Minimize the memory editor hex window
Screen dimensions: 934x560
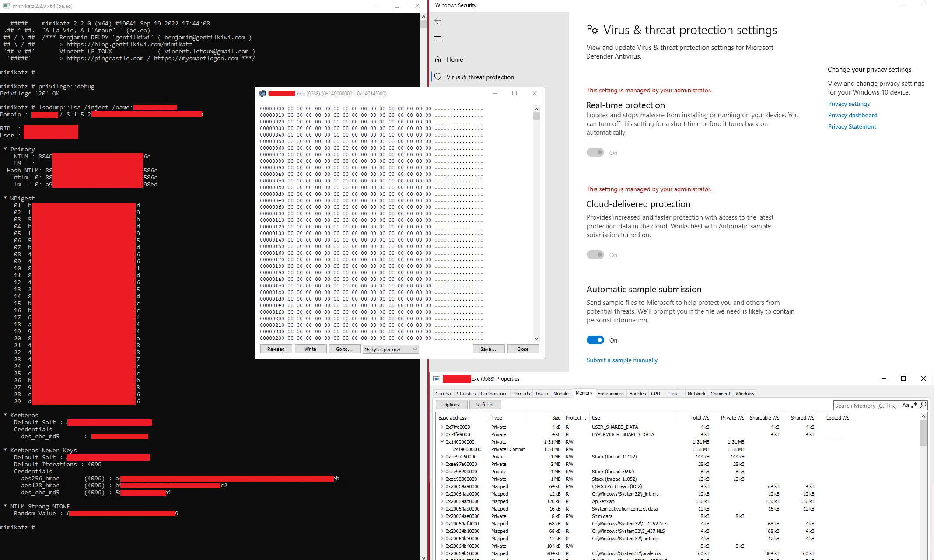[x=495, y=93]
